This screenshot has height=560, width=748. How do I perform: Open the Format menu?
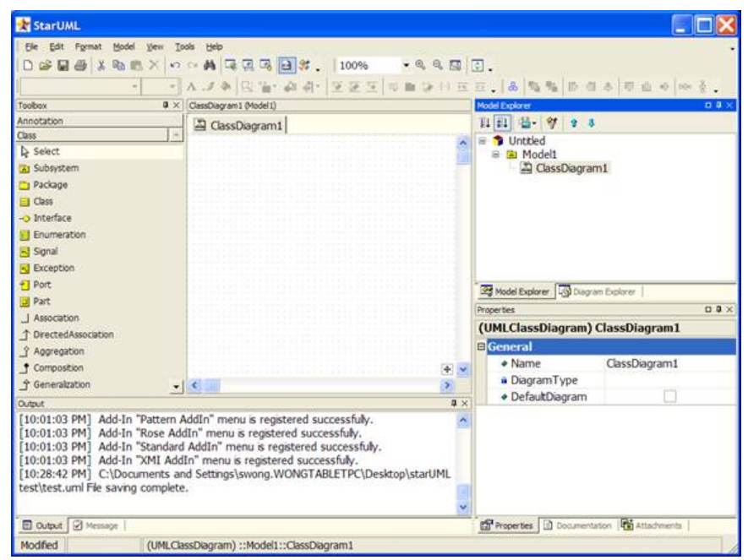[x=88, y=46]
